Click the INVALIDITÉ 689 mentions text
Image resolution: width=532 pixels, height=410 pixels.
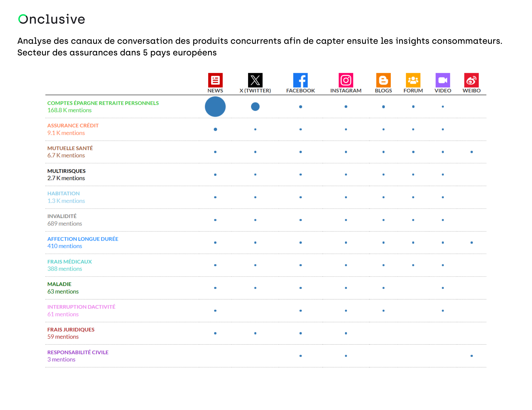[65, 224]
